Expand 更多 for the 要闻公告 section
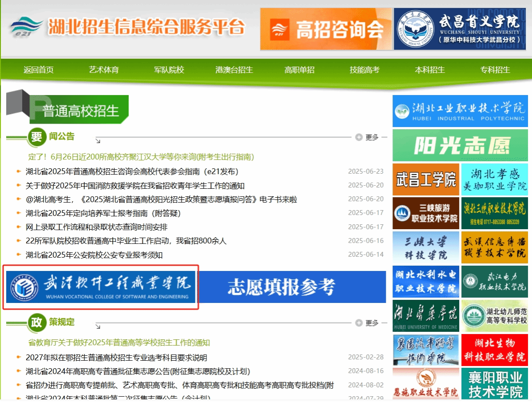The height and width of the screenshot is (402, 532). [368, 137]
